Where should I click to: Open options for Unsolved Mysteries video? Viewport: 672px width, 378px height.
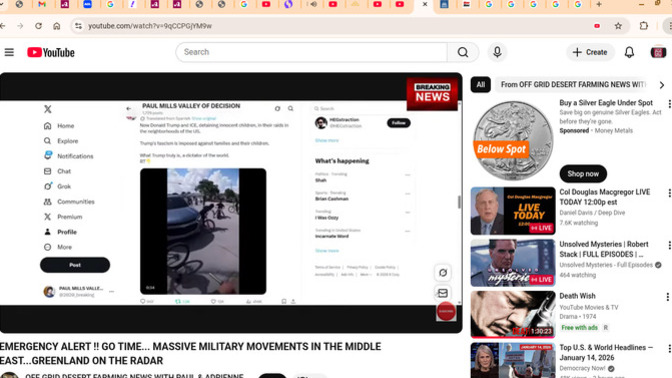pyautogui.click(x=669, y=245)
